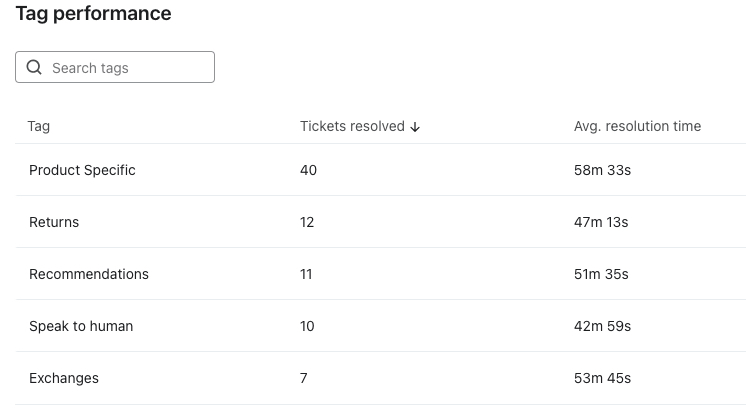Click the 40 tickets resolved value
746x414 pixels.
pyautogui.click(x=308, y=170)
